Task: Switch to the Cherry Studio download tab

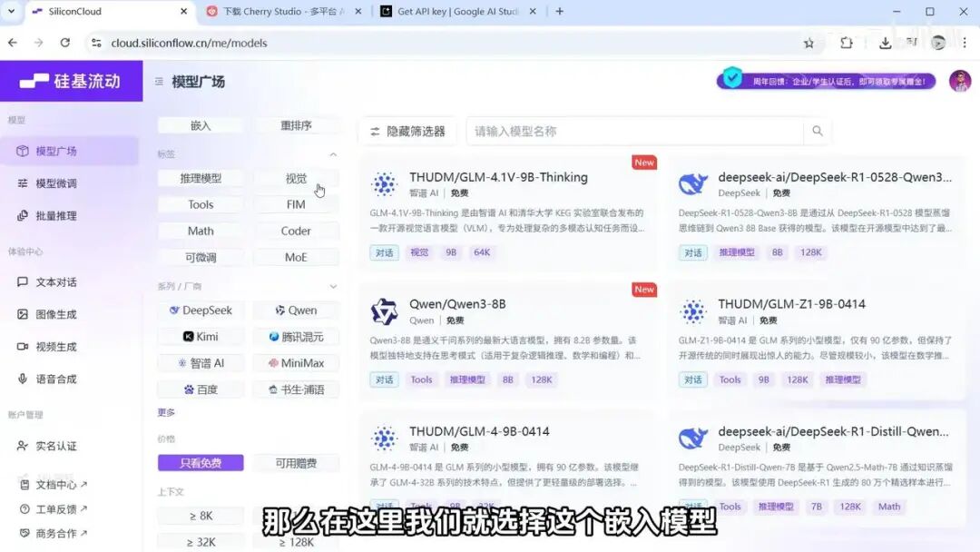Action: [x=284, y=11]
